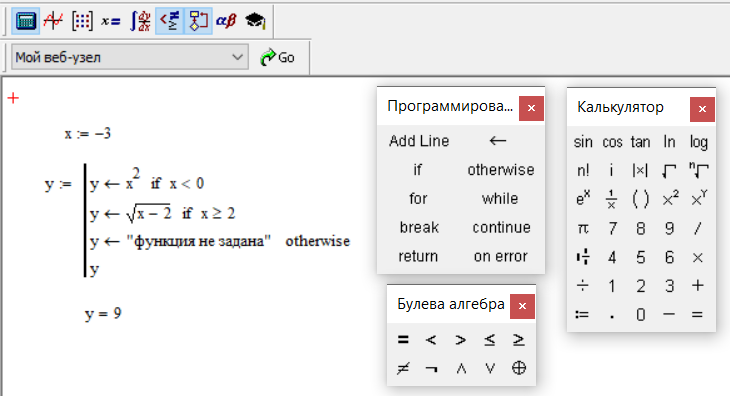Insert the otherwise operator

501,170
